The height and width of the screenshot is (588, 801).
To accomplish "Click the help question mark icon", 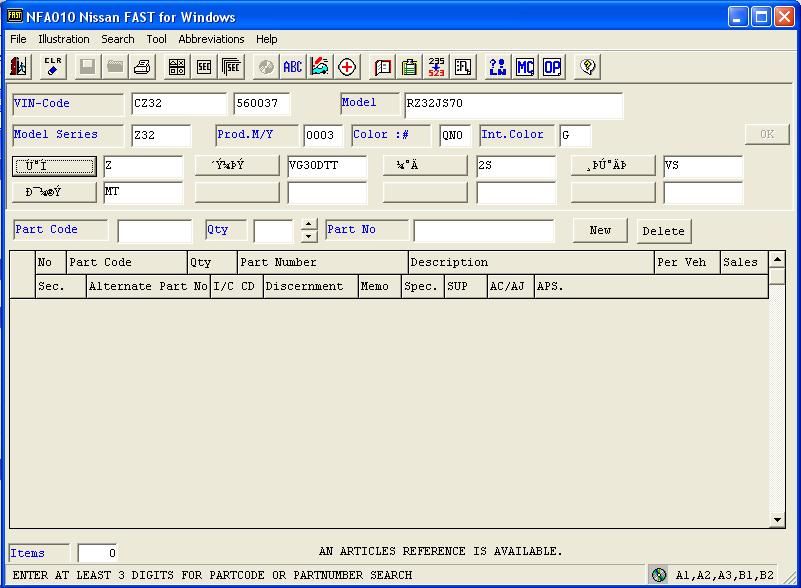I will point(588,67).
